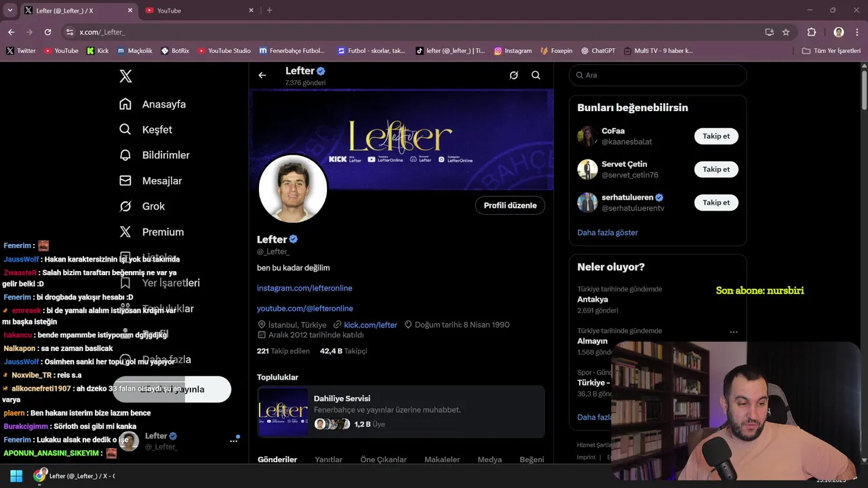
Task: Open YouTube Studio bookmark
Action: pos(224,51)
